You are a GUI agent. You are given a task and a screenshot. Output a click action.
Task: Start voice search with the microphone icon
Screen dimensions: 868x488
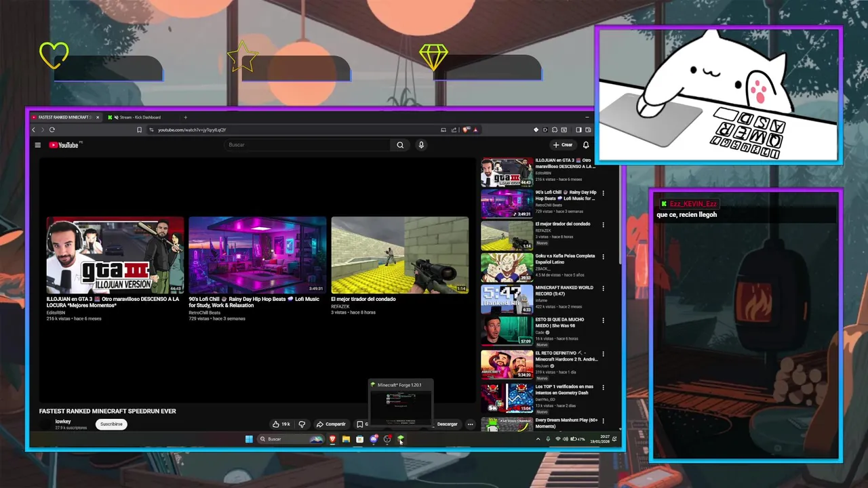(421, 145)
